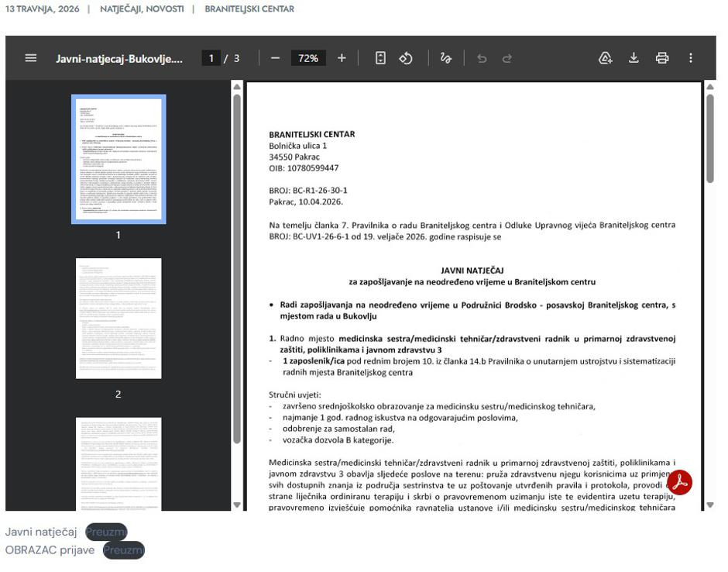The height and width of the screenshot is (572, 728).
Task: Click the zoom out minus button
Action: click(275, 58)
